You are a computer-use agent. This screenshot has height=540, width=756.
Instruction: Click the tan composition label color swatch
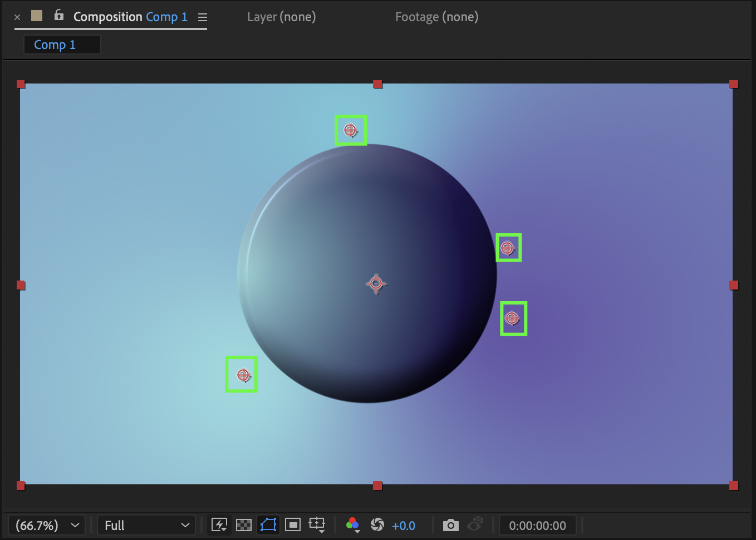(x=37, y=16)
